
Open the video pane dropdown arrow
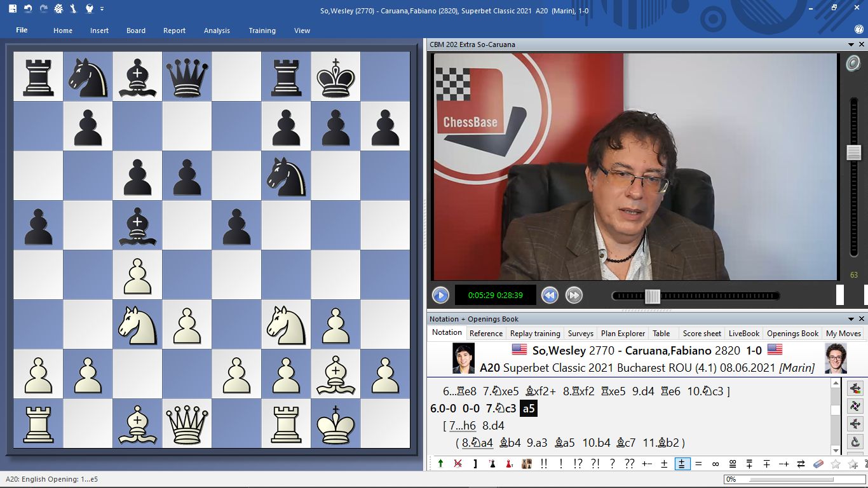(851, 44)
